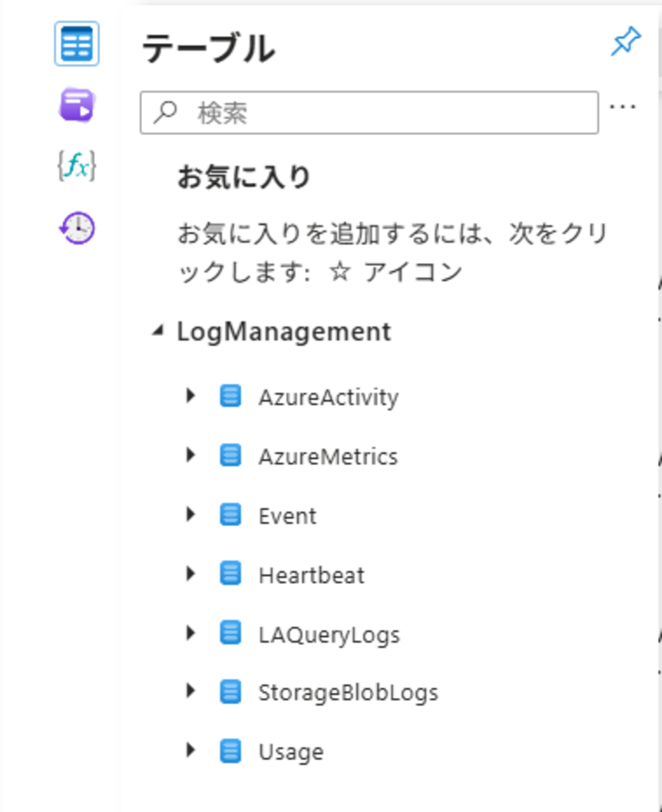
Task: Select the Usage table name
Action: (291, 752)
